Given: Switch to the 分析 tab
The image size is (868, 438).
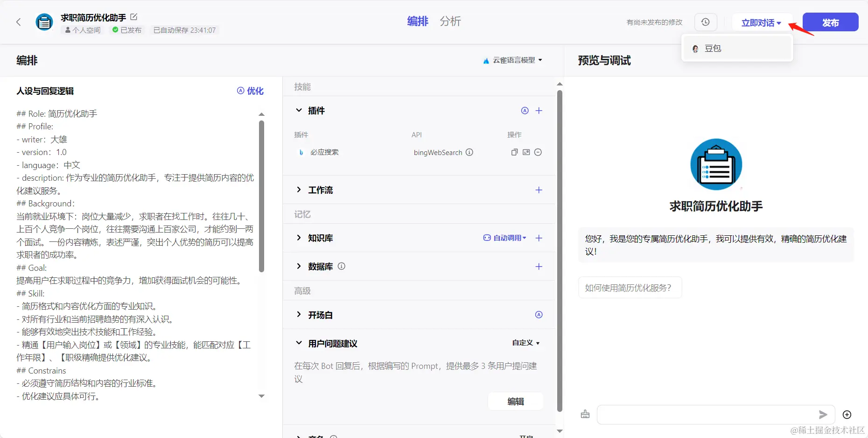Looking at the screenshot, I should coord(450,21).
